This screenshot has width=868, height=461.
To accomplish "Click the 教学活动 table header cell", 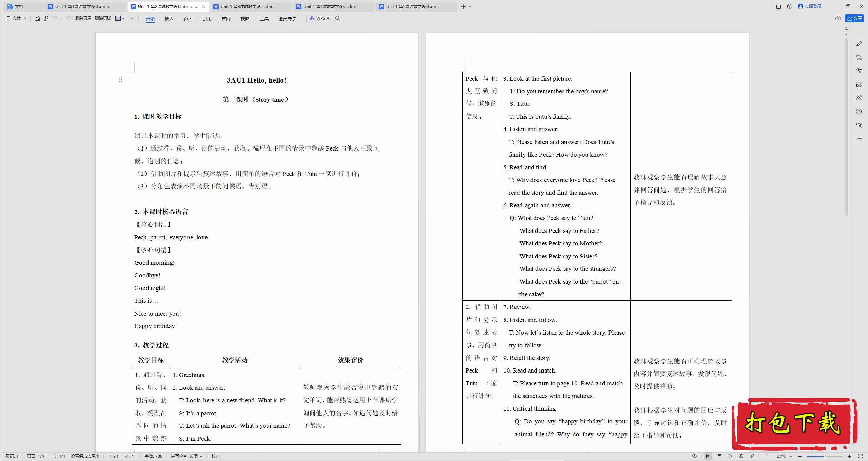I will click(x=235, y=360).
